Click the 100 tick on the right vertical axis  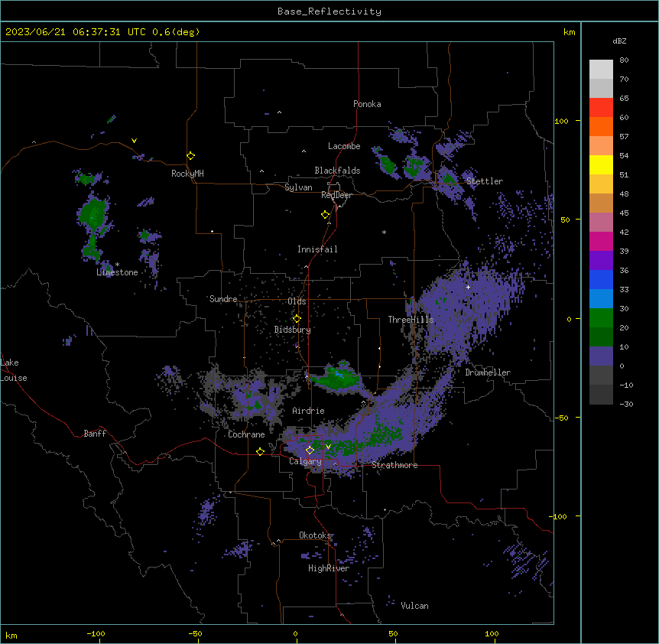561,121
